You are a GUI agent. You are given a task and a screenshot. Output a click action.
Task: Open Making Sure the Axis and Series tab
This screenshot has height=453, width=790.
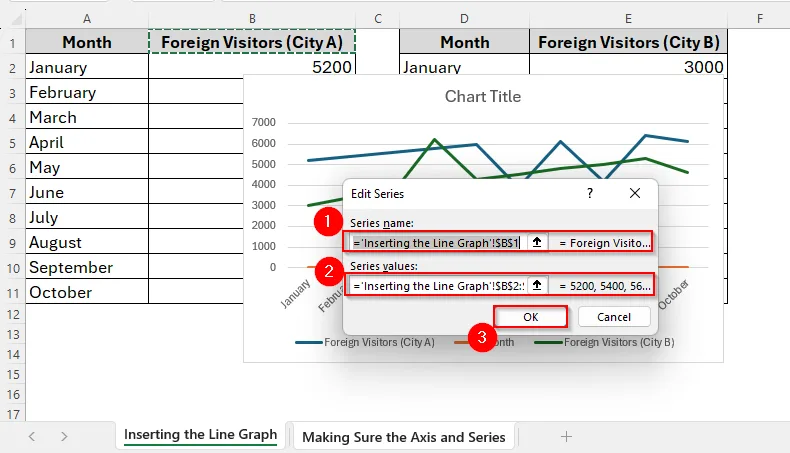[x=404, y=437]
